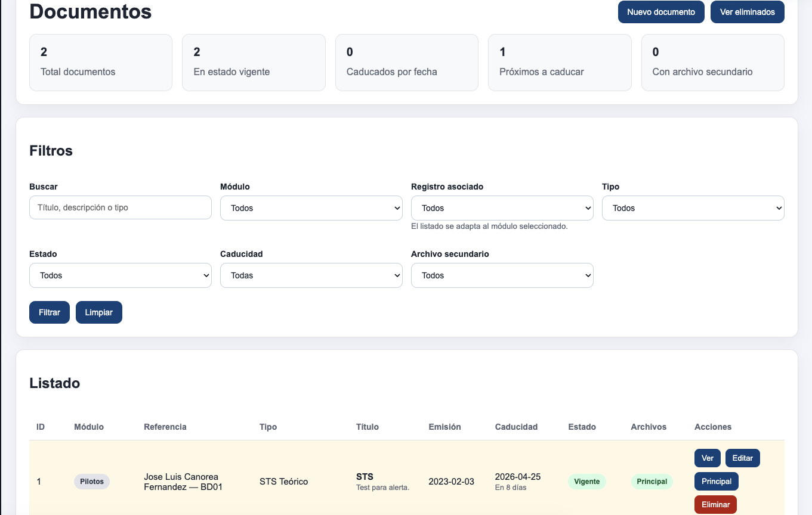The height and width of the screenshot is (515, 812).
Task: Expand the Caducidad dropdown
Action: (311, 275)
